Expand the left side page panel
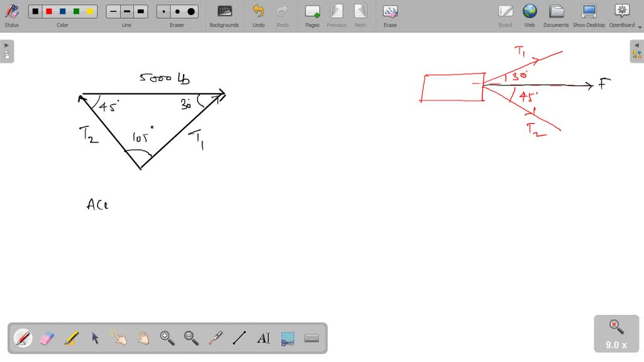 6,52
